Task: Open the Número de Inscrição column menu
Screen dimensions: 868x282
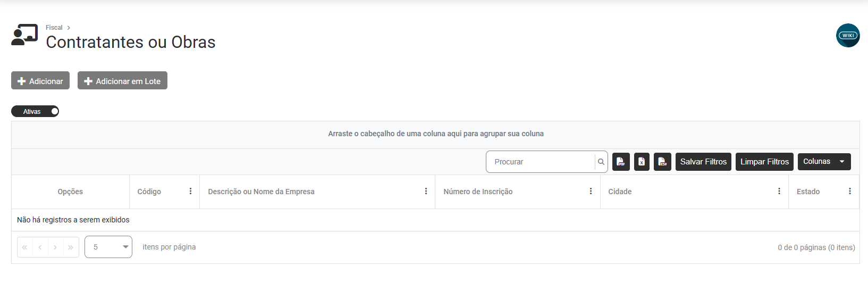Action: click(591, 192)
